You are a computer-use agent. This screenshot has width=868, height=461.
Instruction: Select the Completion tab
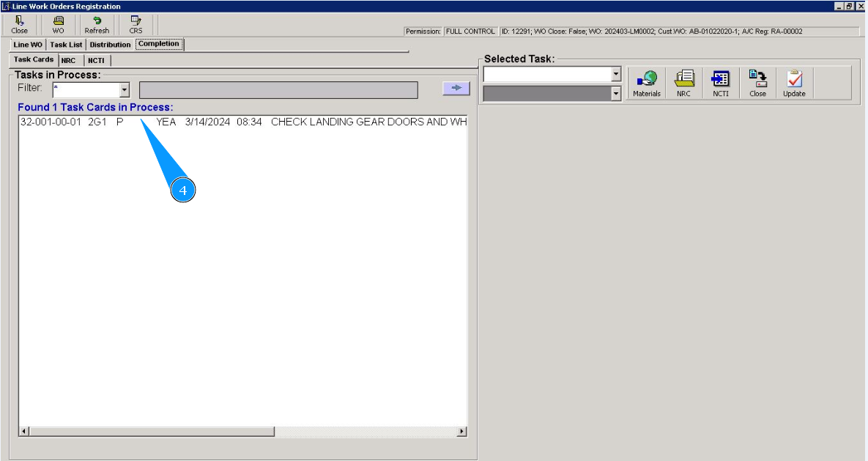click(159, 44)
